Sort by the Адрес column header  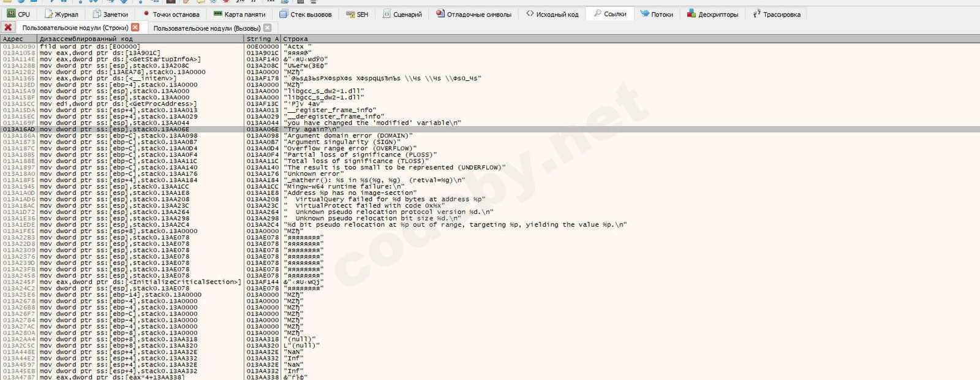coord(18,39)
